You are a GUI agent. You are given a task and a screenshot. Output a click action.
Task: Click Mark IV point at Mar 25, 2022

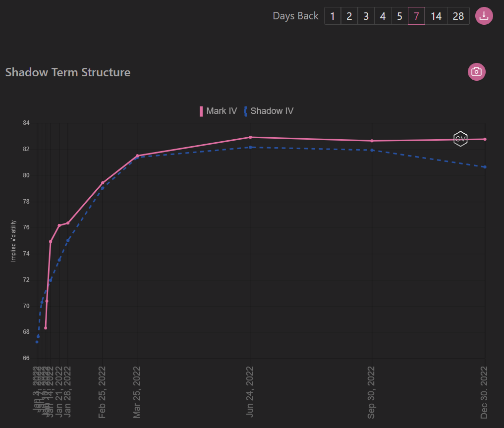[137, 156]
